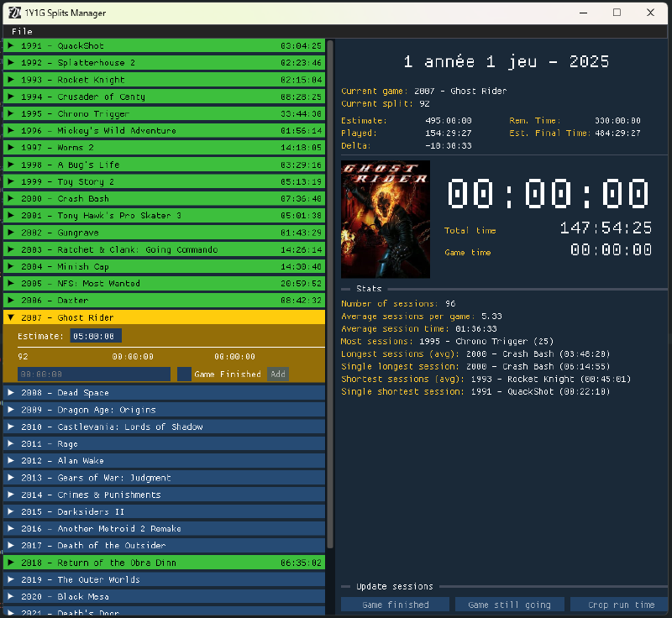
Task: Click the Game still going button
Action: 510,605
